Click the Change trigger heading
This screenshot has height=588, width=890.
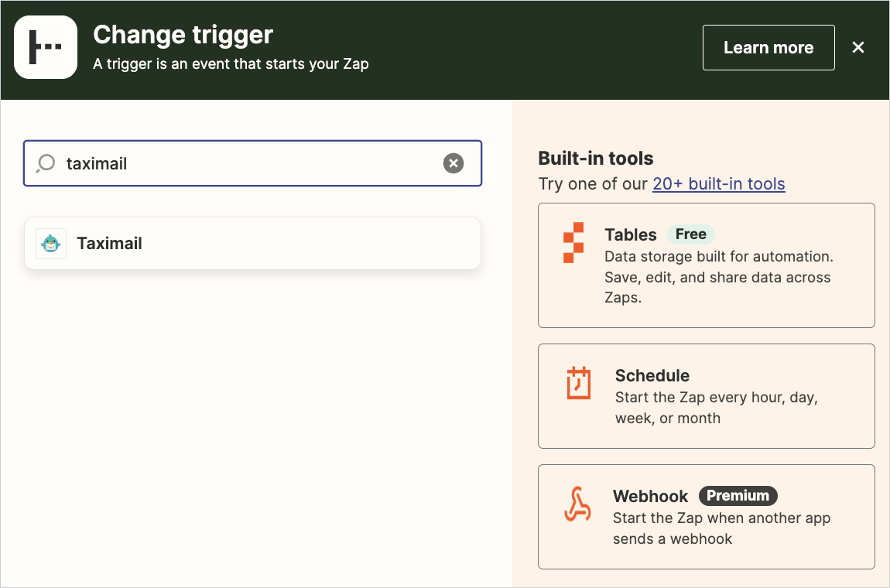tap(183, 35)
